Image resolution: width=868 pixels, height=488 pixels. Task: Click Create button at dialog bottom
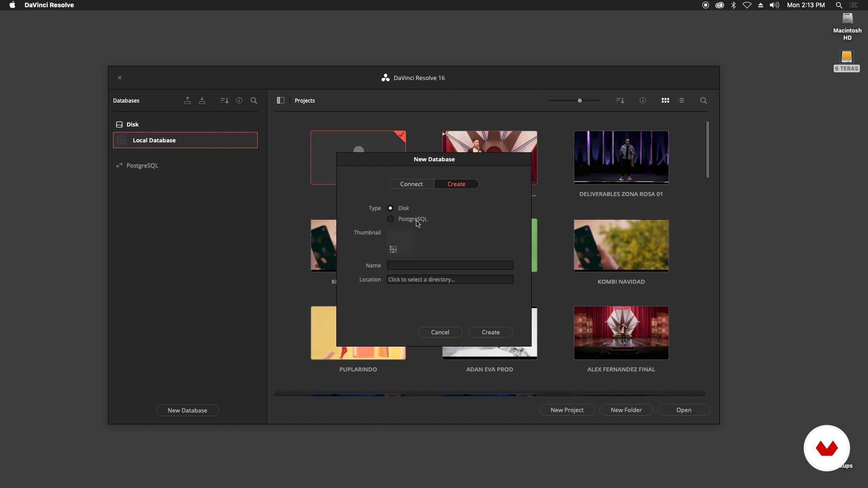(491, 332)
